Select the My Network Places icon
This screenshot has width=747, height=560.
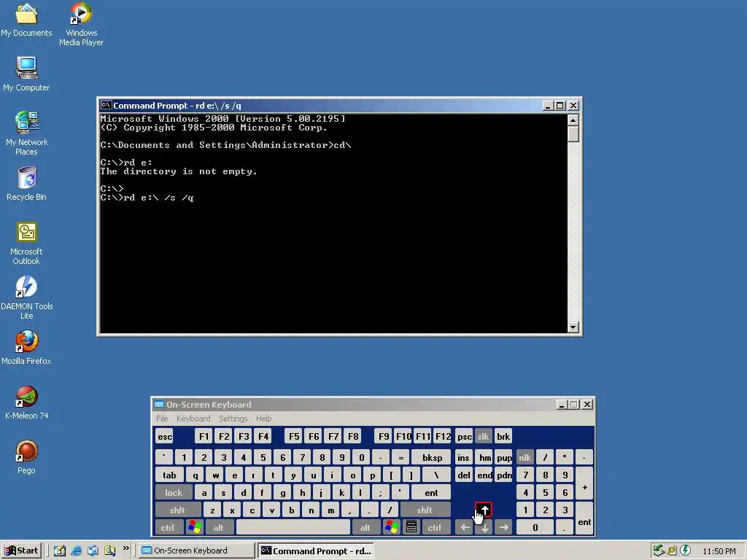click(x=26, y=133)
